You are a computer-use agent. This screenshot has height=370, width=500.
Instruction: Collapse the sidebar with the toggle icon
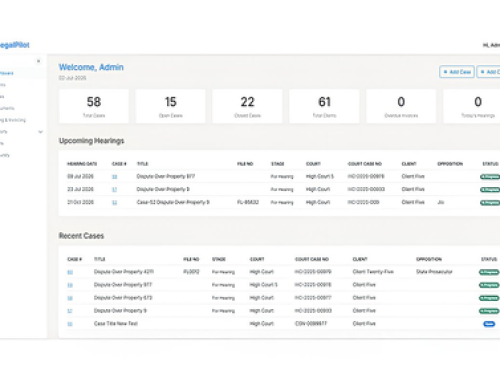(x=38, y=61)
